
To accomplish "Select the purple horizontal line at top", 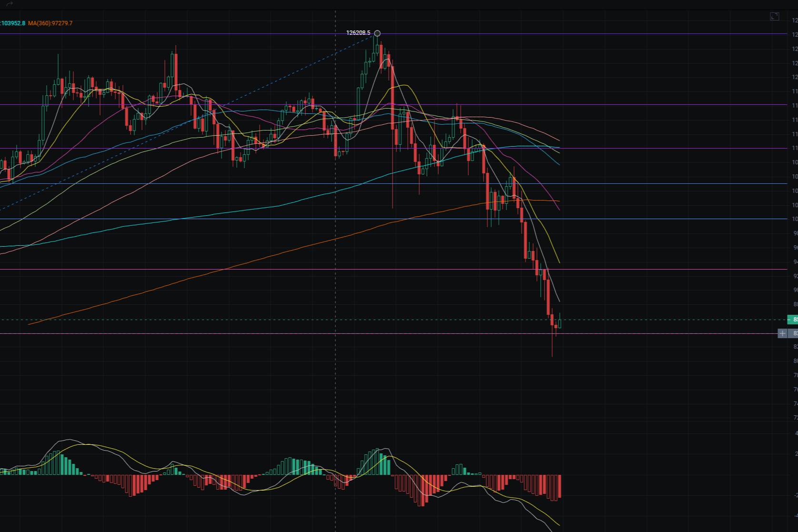I will coord(191,34).
